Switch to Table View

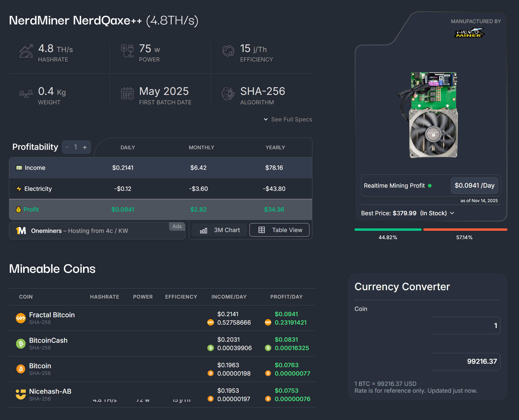coord(279,230)
